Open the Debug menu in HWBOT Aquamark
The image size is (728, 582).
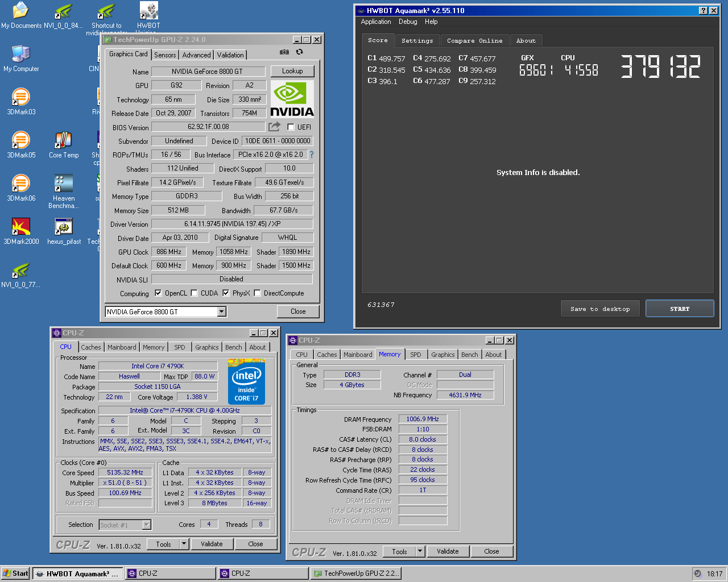[x=408, y=22]
